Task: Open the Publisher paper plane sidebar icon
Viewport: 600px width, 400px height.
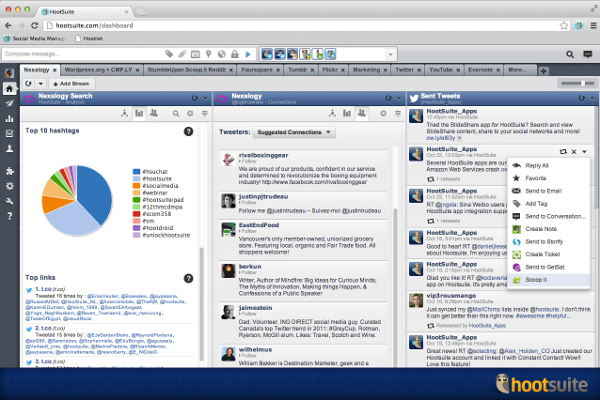Action: (10, 103)
